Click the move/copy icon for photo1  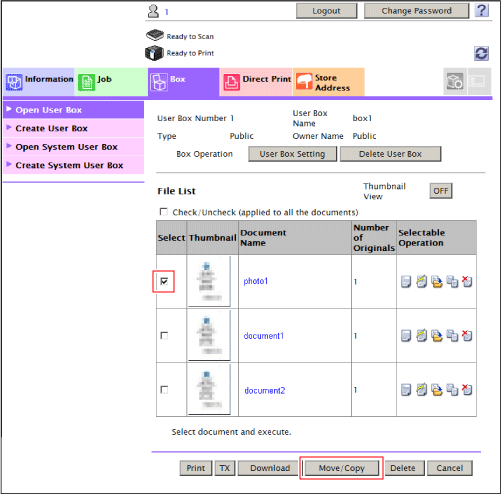coord(452,282)
